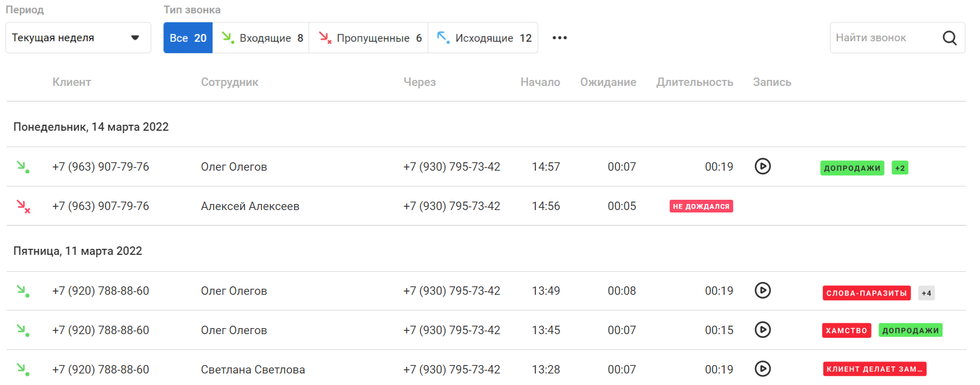Filter by 'Пропущенные 6' calls
The width and height of the screenshot is (980, 385).
pos(369,38)
